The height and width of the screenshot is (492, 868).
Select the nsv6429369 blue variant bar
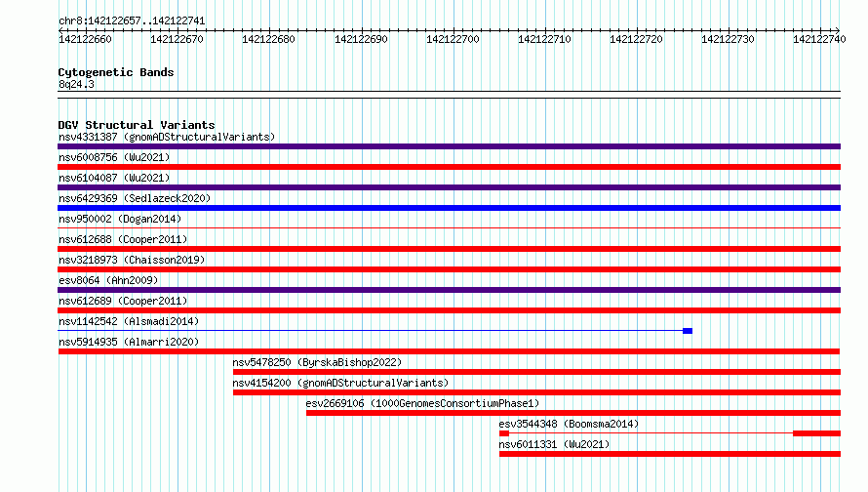[449, 208]
